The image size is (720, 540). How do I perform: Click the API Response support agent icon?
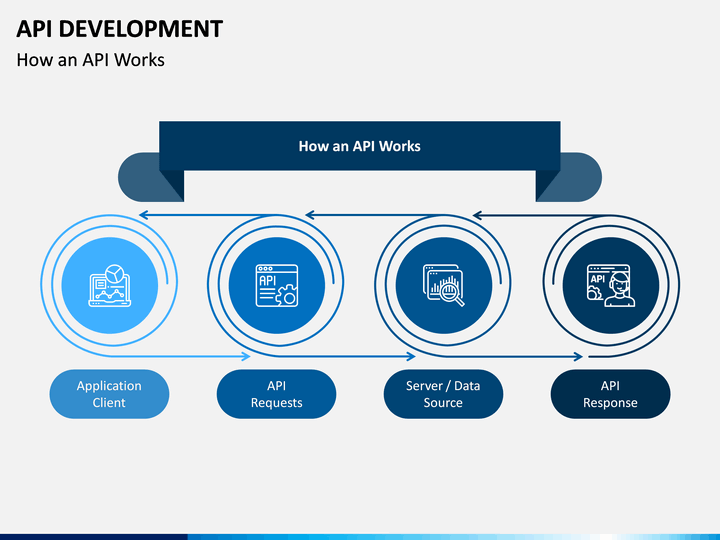point(611,285)
